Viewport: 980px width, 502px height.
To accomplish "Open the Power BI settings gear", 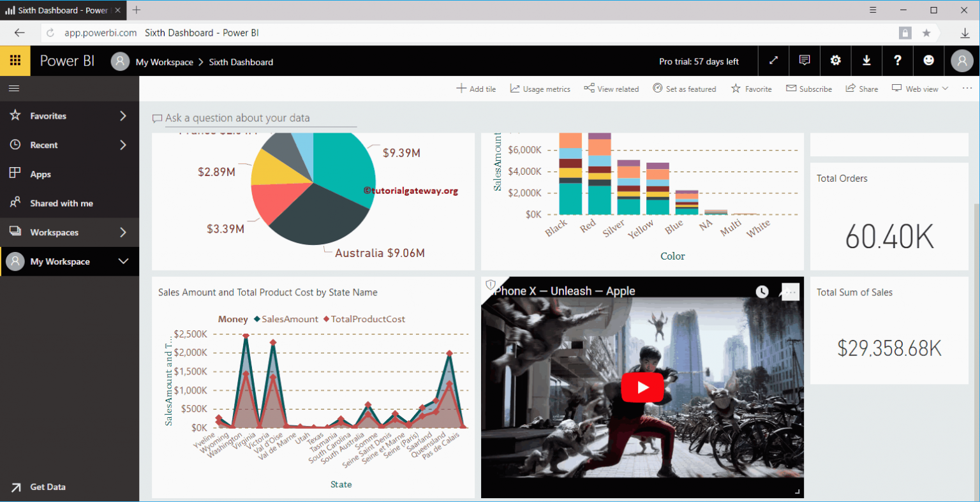I will (835, 61).
